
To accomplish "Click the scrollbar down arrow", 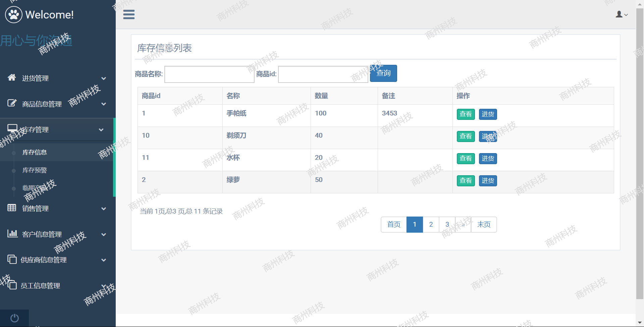I will pos(640,323).
